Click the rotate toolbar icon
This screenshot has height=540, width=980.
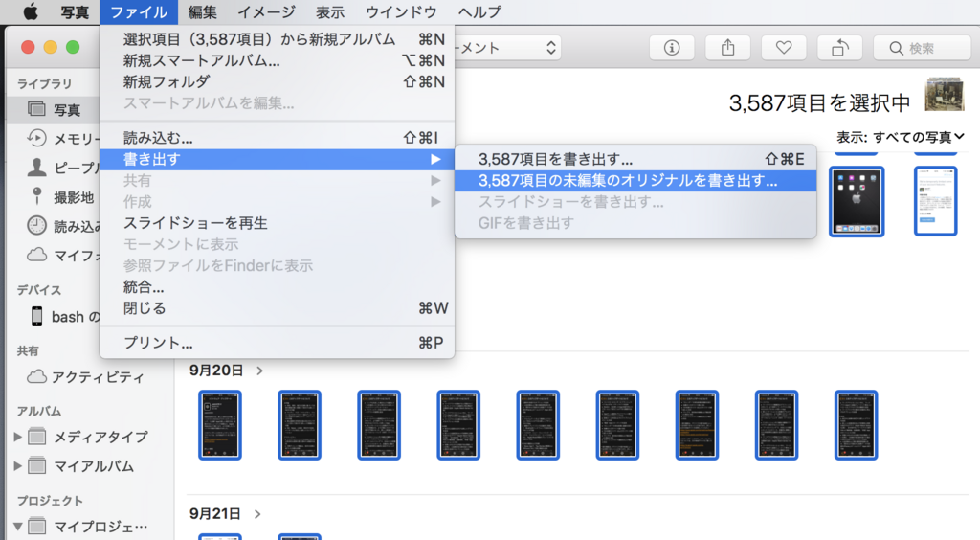[x=840, y=48]
